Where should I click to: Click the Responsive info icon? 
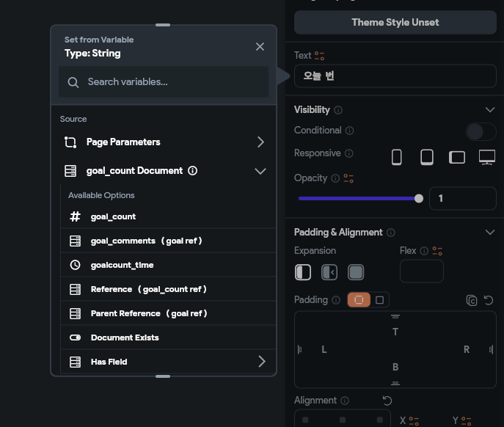(x=349, y=153)
